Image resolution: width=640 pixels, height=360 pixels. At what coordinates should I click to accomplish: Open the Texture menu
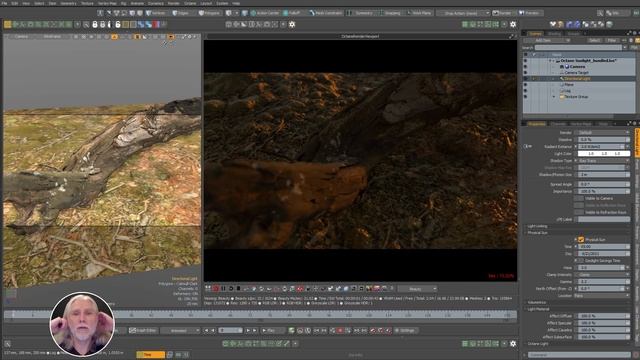coord(87,3)
